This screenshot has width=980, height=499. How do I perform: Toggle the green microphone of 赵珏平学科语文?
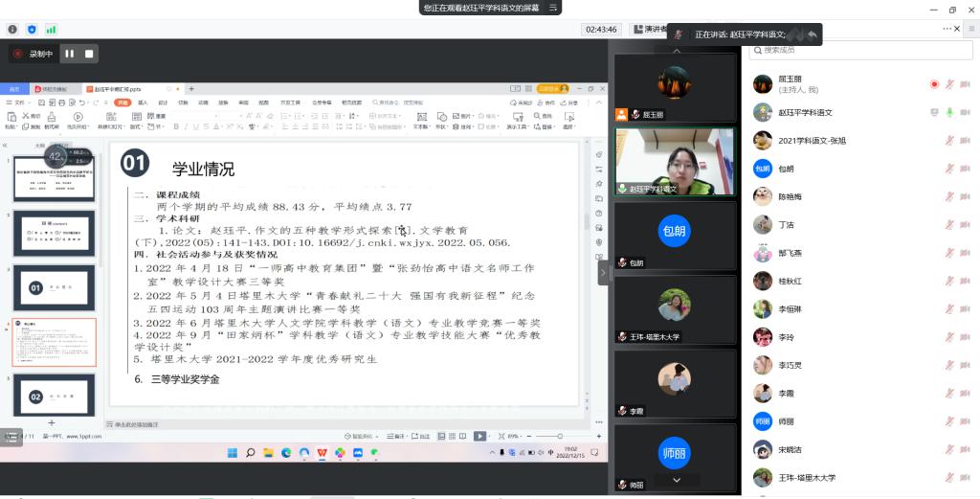click(949, 112)
